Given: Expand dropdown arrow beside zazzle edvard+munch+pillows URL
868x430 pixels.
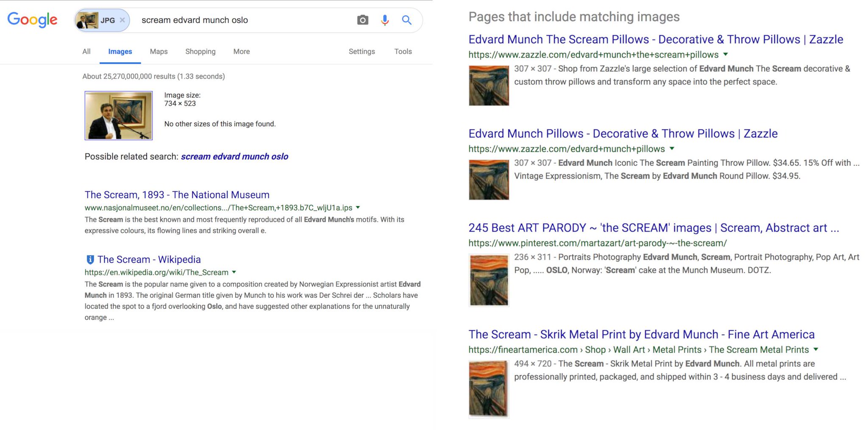Looking at the screenshot, I should (672, 149).
